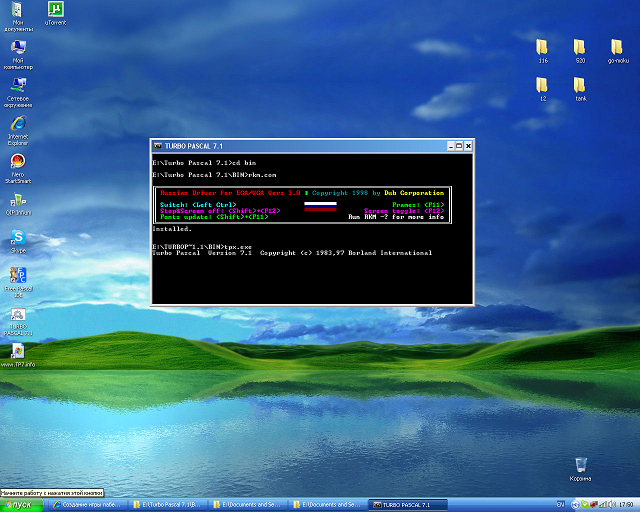The width and height of the screenshot is (640, 512).
Task: Click the "My Computer" desktop icon
Action: click(x=17, y=48)
